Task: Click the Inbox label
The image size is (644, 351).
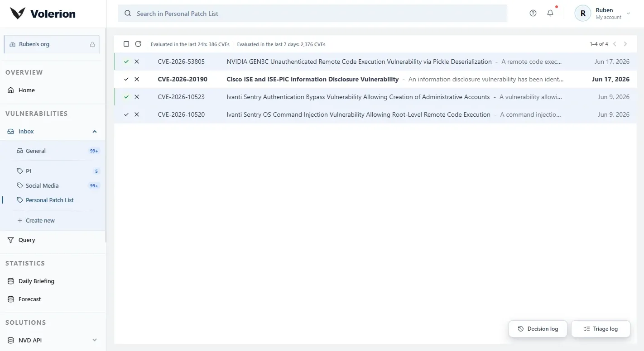Action: click(x=26, y=131)
